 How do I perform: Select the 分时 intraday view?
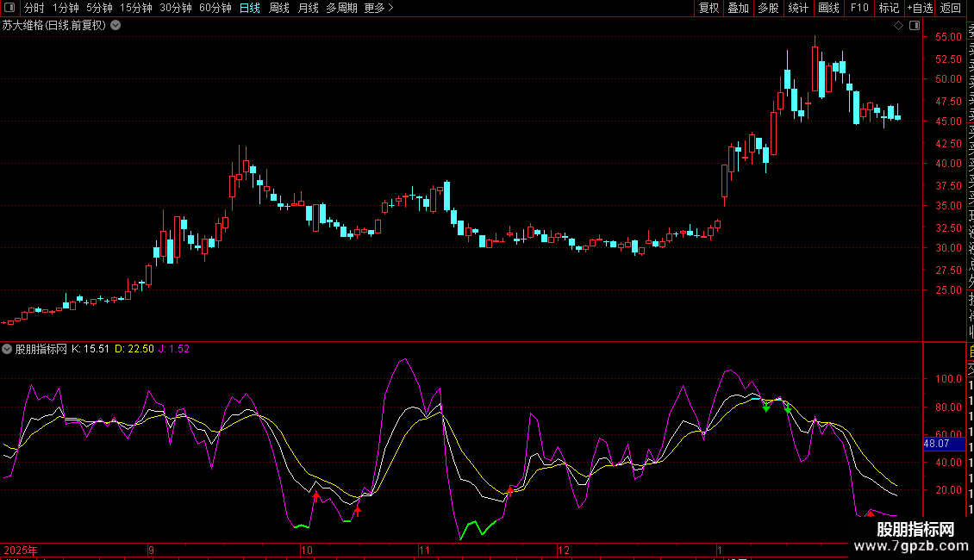[34, 8]
